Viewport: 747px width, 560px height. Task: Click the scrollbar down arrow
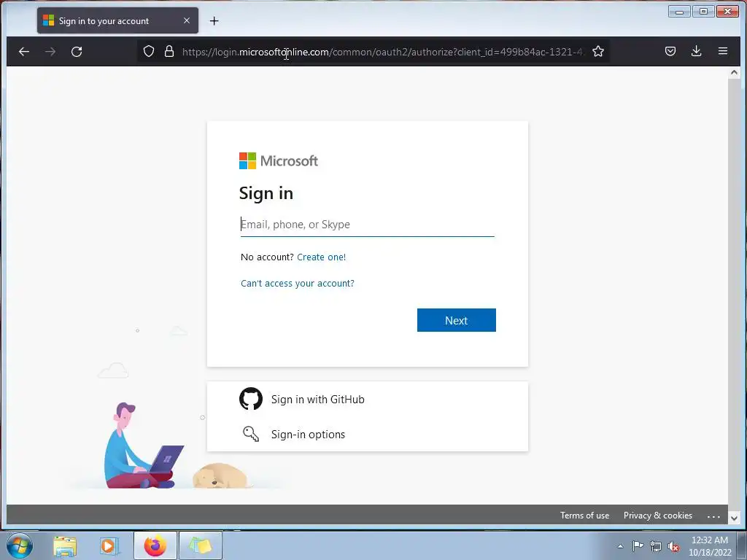734,518
